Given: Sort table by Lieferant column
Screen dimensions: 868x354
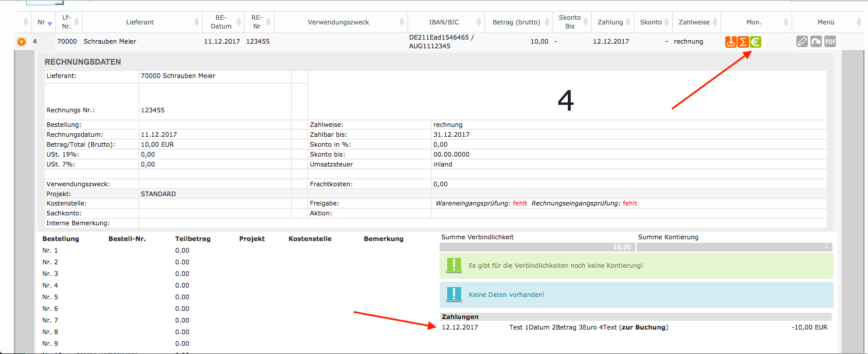Looking at the screenshot, I should 140,22.
